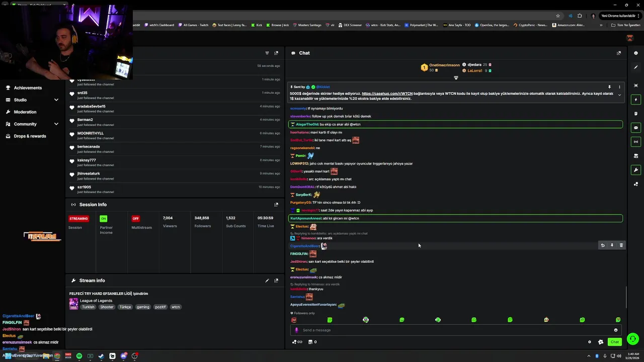This screenshot has width=644, height=362.
Task: Toggle the Multistream OFF badge
Action: [135, 219]
